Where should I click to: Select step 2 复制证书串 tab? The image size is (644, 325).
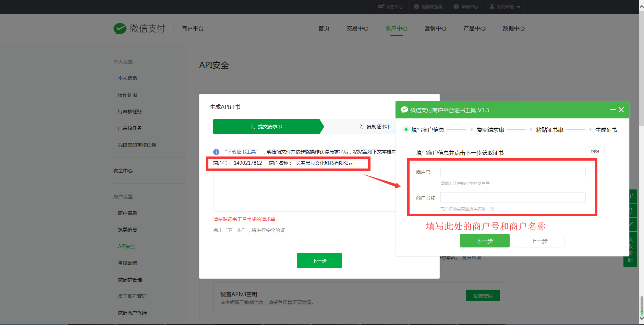click(374, 127)
